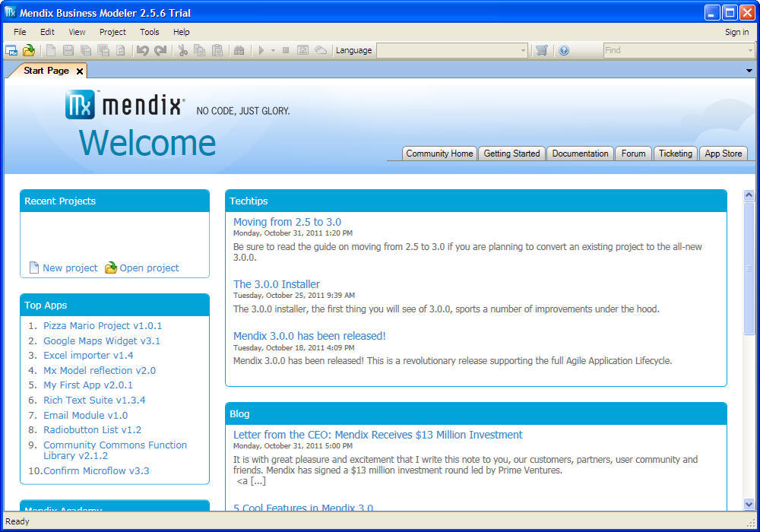The image size is (760, 532).
Task: Open the Run options dropdown arrow
Action: (273, 50)
